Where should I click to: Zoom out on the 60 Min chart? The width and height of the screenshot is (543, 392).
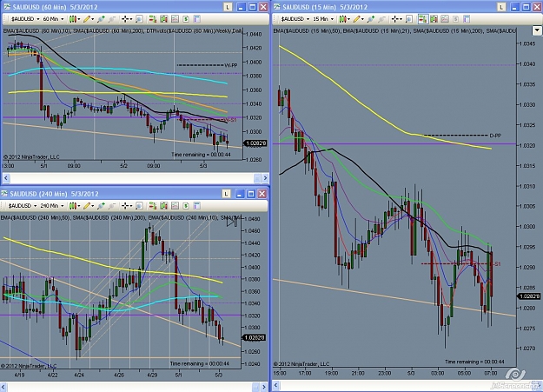click(112, 19)
